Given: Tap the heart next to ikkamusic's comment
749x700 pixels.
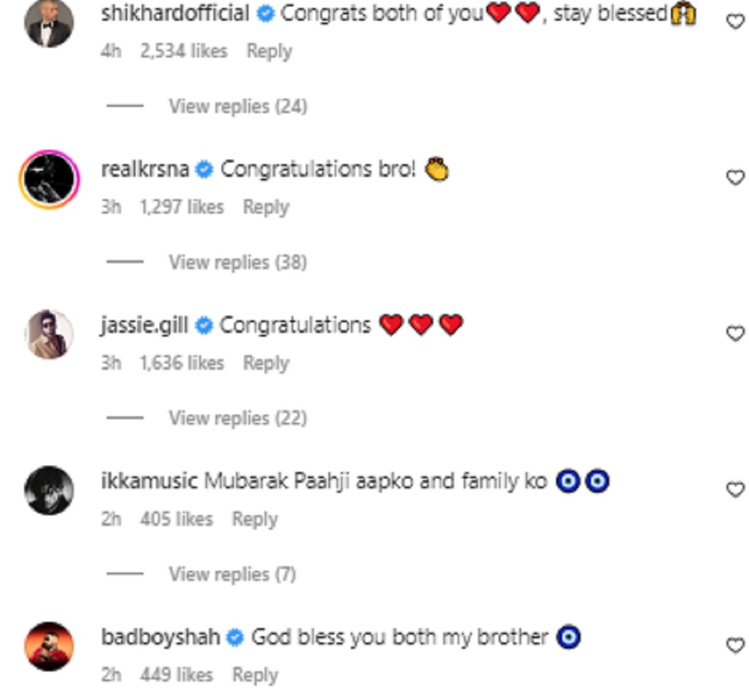Looking at the screenshot, I should [736, 490].
